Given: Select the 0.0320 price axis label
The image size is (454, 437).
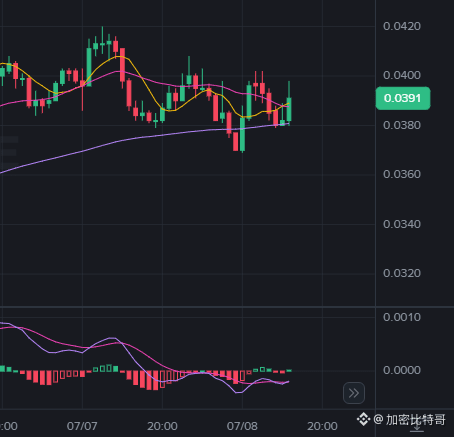Looking at the screenshot, I should tap(402, 273).
